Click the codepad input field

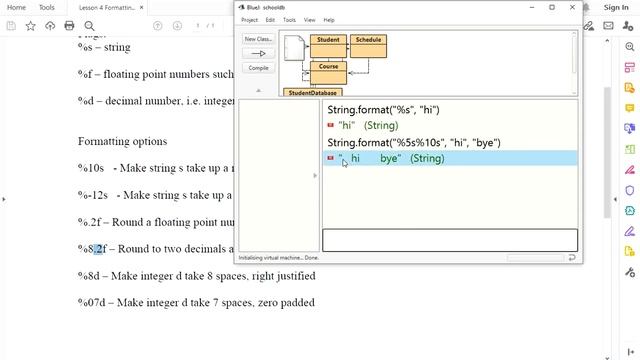tap(450, 240)
